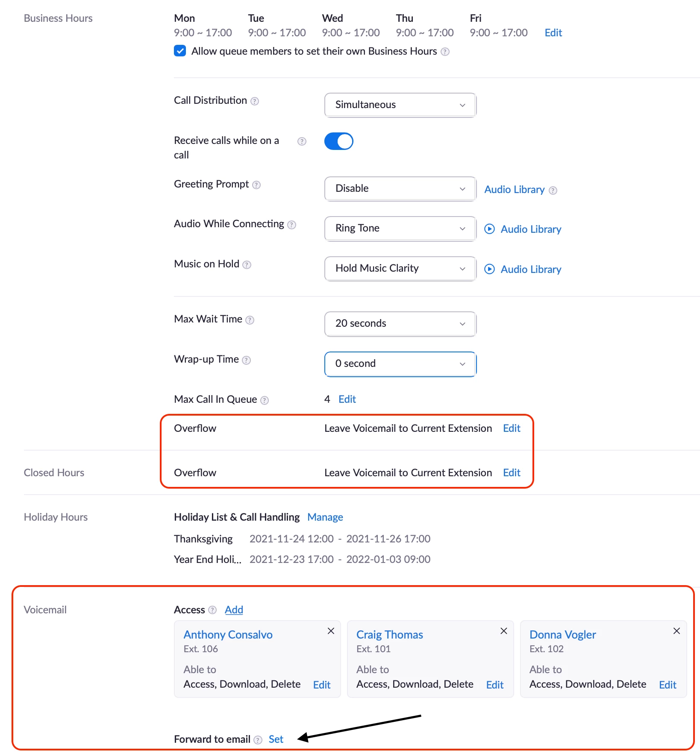Click the help icon next to Greeting Prompt's Audio Library
This screenshot has width=700, height=756.
pos(553,190)
